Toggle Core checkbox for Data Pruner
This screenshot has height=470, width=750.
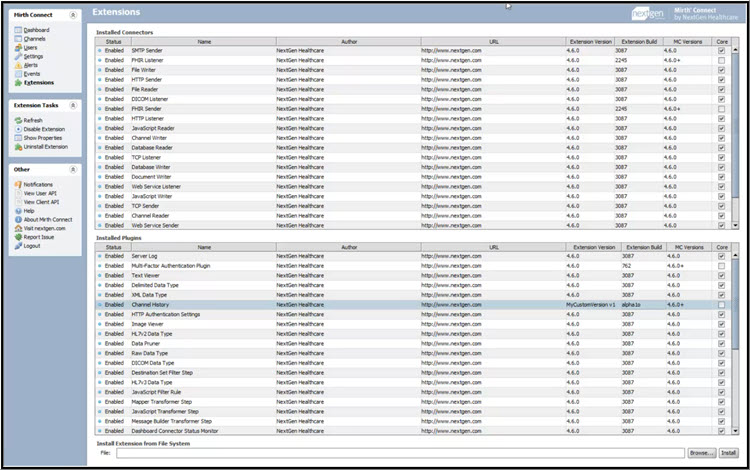(721, 343)
